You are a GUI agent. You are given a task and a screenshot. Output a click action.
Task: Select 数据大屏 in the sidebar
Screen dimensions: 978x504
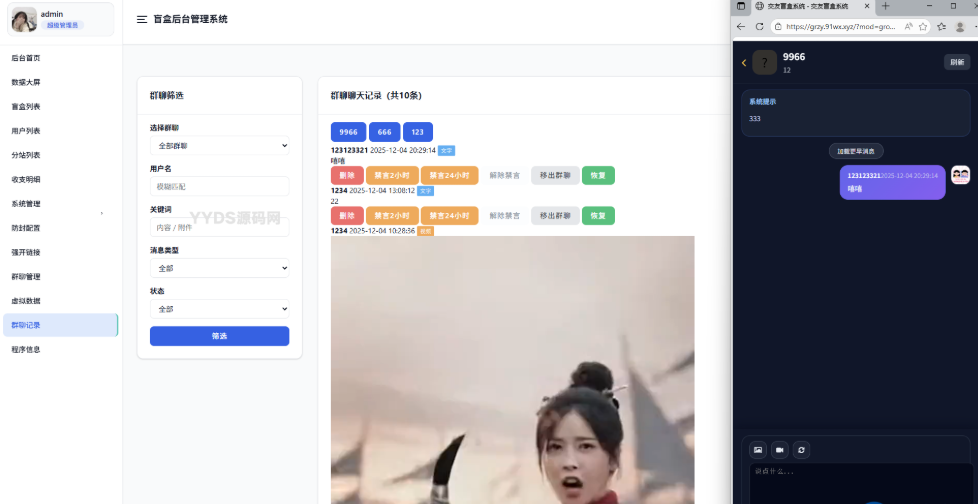pos(27,82)
